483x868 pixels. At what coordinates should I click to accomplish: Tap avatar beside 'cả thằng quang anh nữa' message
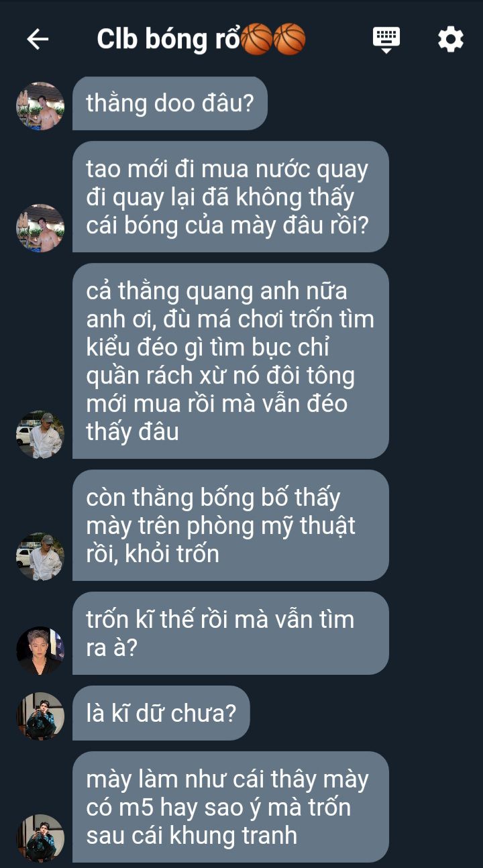[40, 435]
